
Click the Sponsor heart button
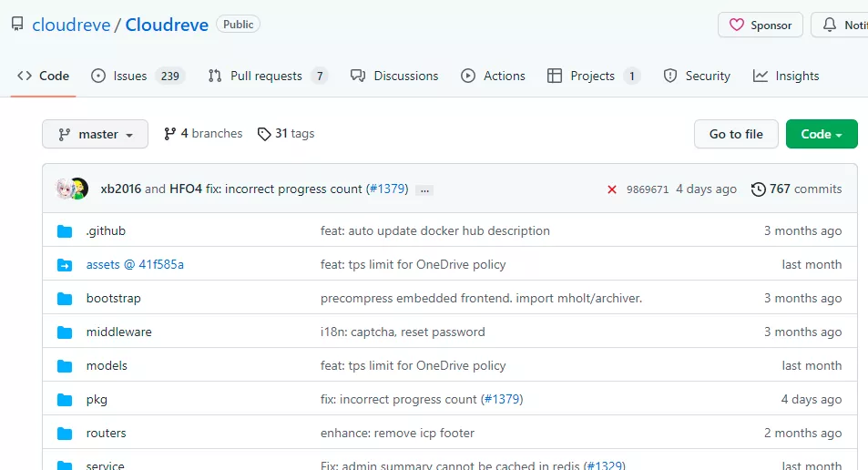(x=760, y=25)
